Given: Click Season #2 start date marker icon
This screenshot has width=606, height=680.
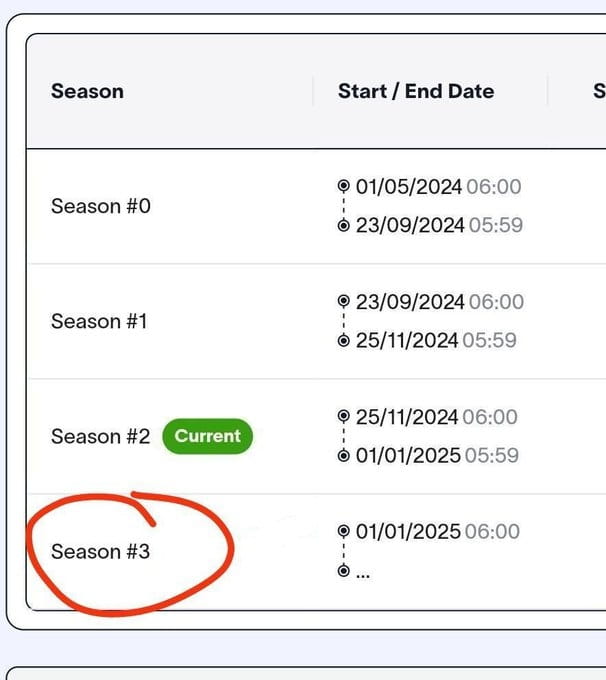Looking at the screenshot, I should [344, 417].
